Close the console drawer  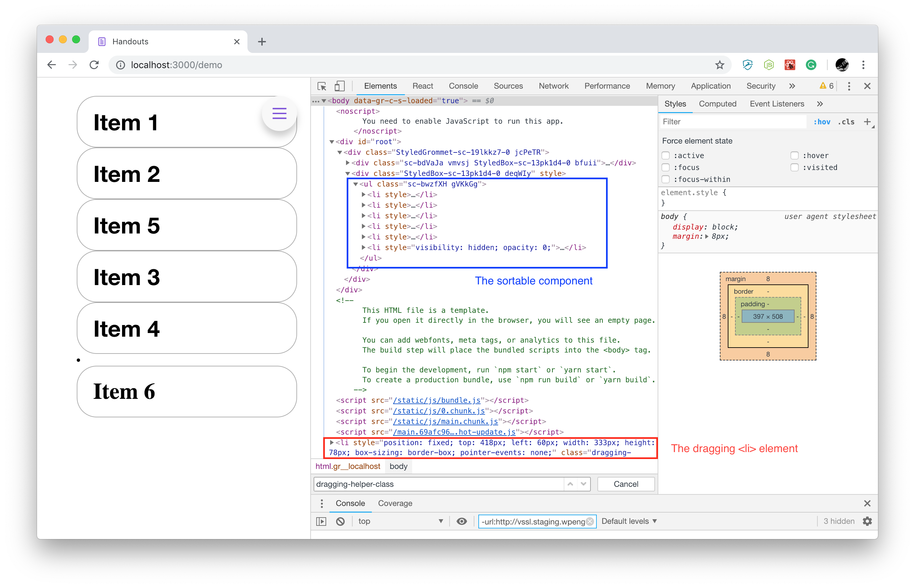pos(867,503)
